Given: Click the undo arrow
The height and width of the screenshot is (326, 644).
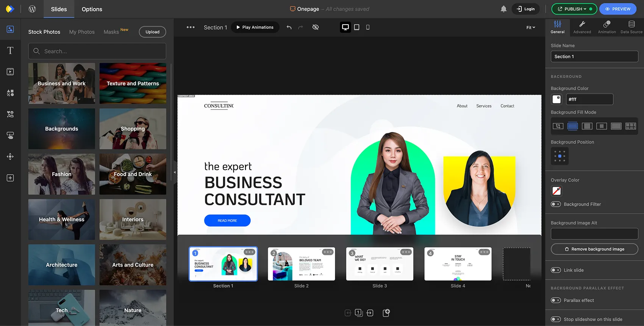Looking at the screenshot, I should (x=289, y=27).
